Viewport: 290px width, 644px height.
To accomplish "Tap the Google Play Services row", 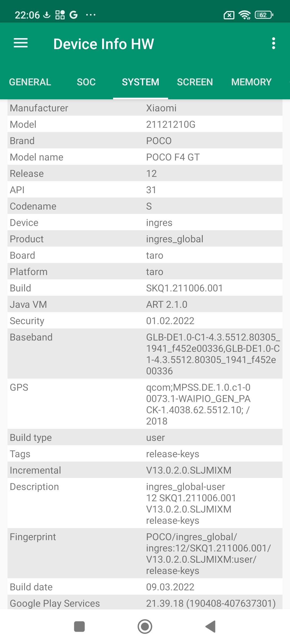I will pyautogui.click(x=145, y=603).
